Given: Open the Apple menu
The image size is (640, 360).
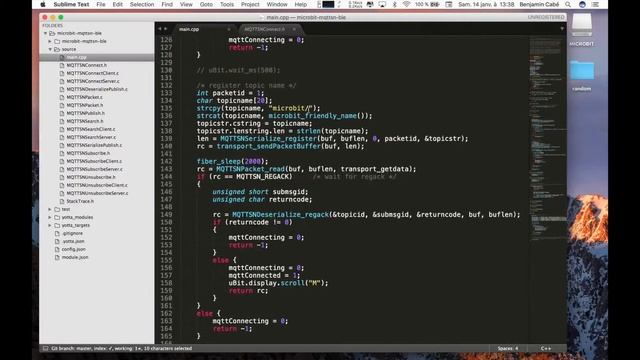Looking at the screenshot, I should pyautogui.click(x=43, y=4).
